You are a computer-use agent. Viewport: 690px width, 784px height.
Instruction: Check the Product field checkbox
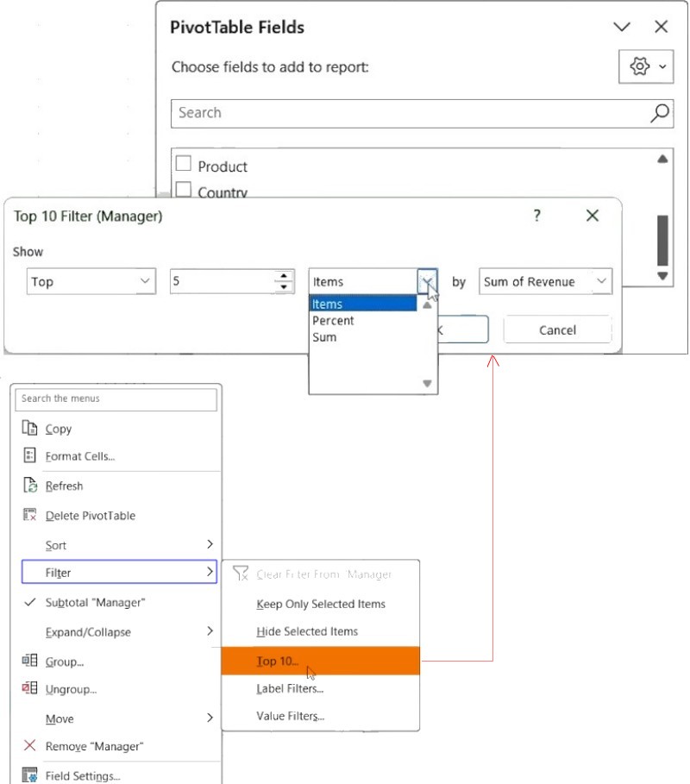[183, 164]
